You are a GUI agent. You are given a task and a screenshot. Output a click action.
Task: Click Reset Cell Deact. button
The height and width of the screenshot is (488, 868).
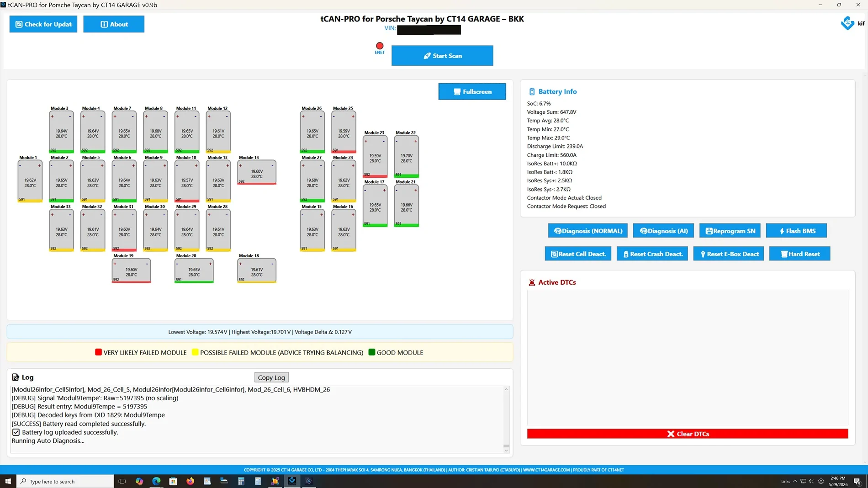pyautogui.click(x=578, y=254)
